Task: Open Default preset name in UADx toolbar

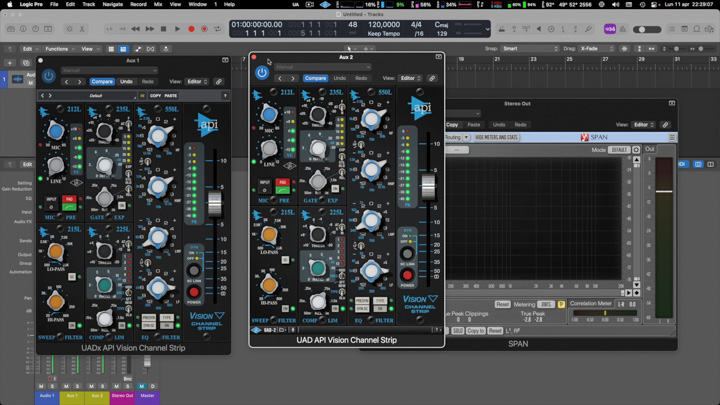Action: [x=96, y=96]
